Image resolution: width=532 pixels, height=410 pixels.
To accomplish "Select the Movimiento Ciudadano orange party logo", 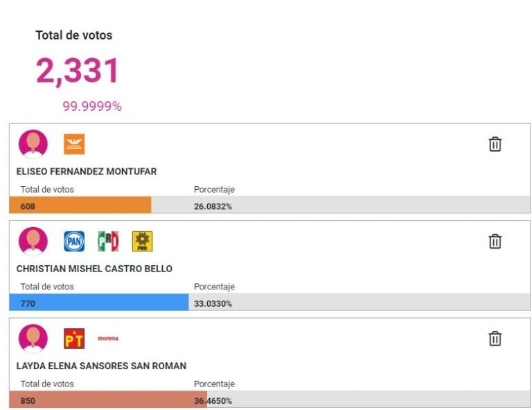I will click(x=74, y=144).
